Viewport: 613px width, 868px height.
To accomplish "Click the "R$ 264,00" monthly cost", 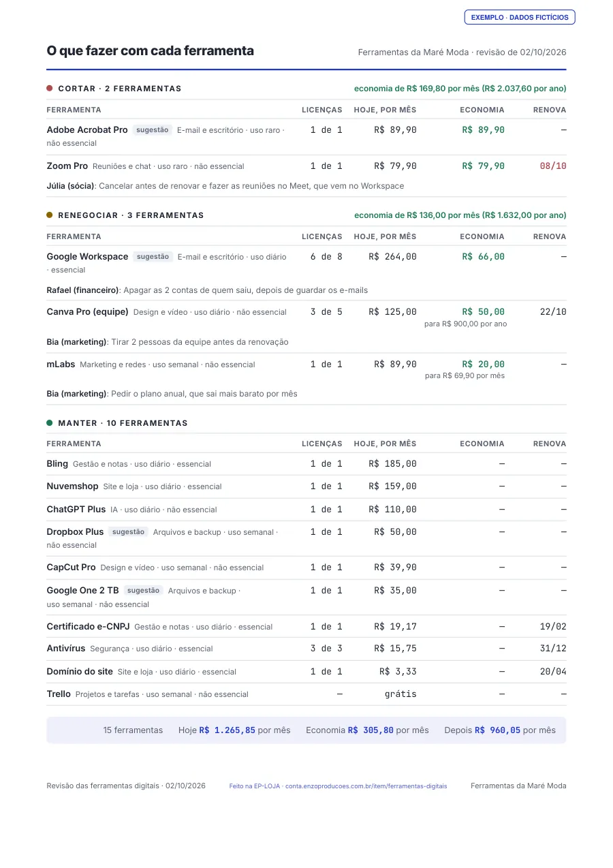I will [392, 256].
